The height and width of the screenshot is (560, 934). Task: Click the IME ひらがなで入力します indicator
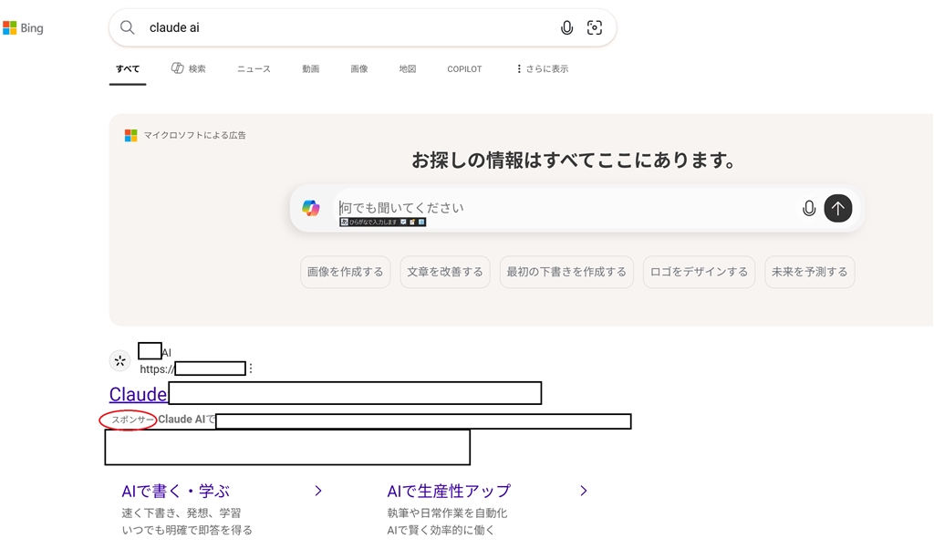coord(382,223)
